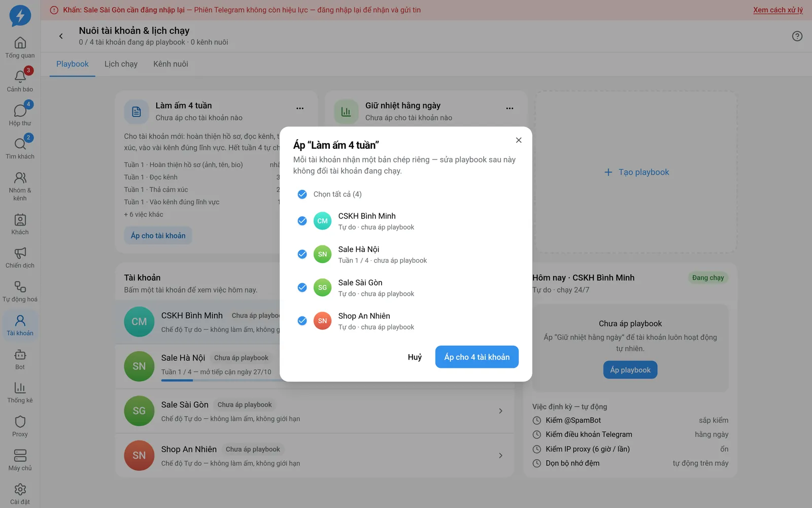The width and height of the screenshot is (812, 508).
Task: Switch to Kênh nuôi tab
Action: [x=171, y=64]
